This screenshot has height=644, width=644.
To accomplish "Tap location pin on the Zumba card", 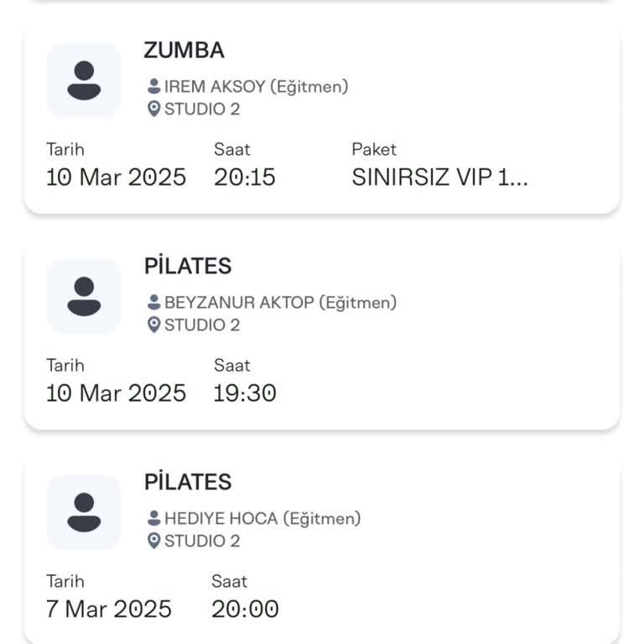I will point(153,109).
